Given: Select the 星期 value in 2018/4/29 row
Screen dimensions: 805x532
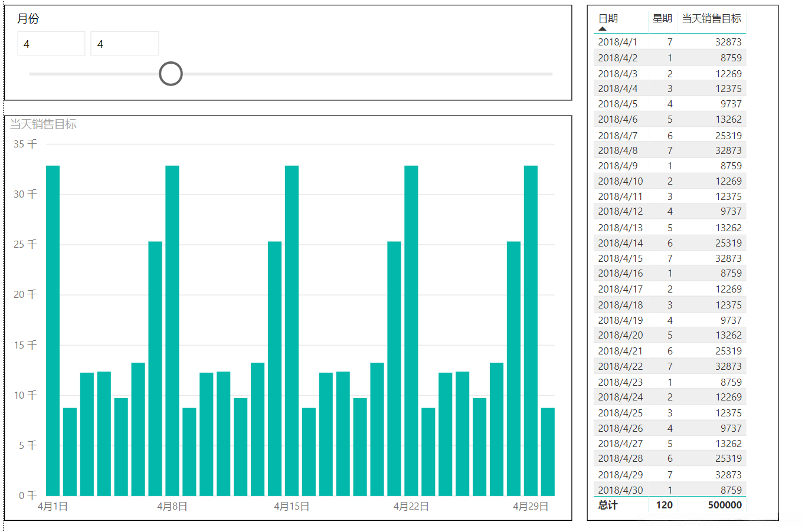Looking at the screenshot, I should coord(670,475).
